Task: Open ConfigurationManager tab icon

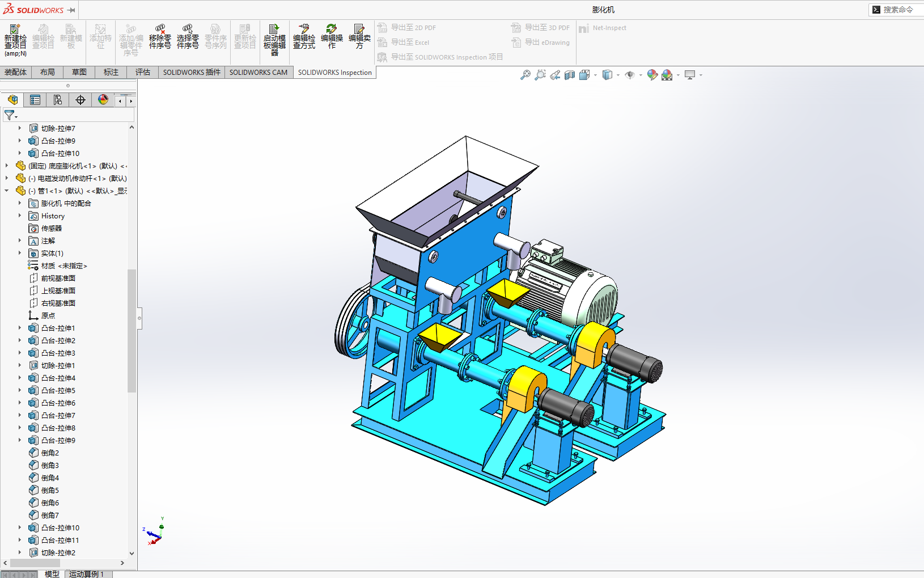Action: tap(58, 100)
